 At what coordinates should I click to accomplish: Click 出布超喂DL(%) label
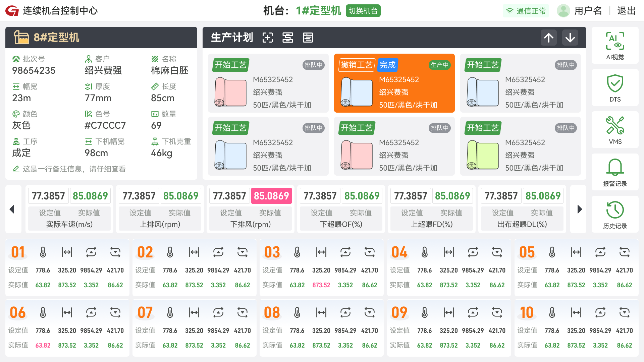(522, 224)
